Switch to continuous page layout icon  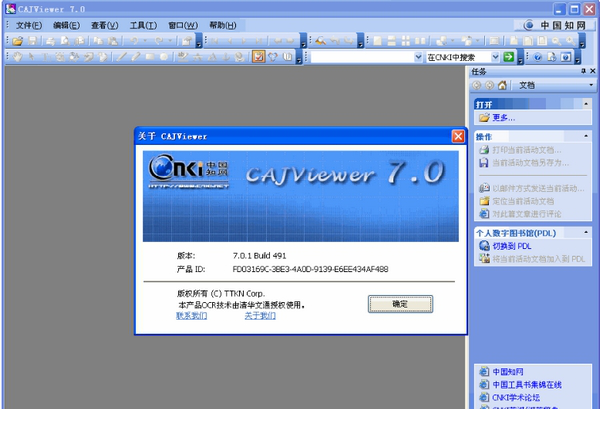click(x=391, y=41)
